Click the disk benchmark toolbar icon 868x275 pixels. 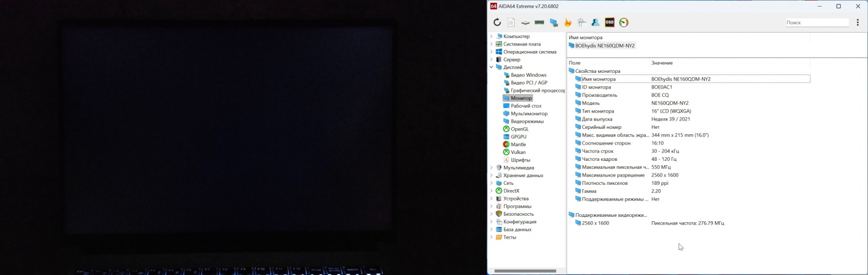[525, 22]
